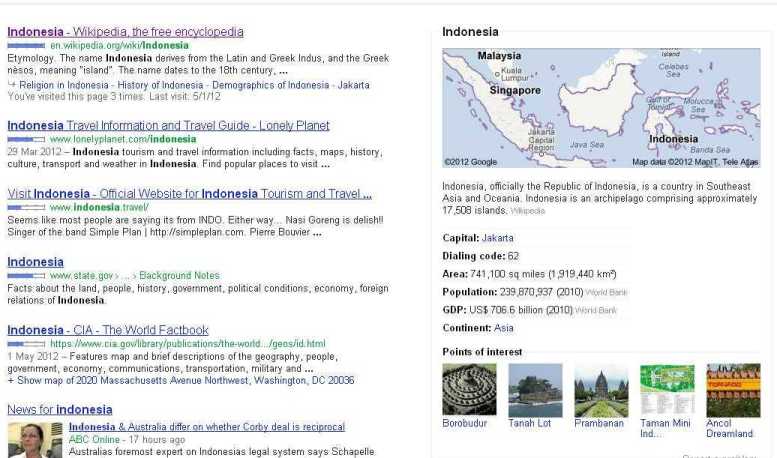
Task: Expand Show map of 2020 Massachusetts Avenue
Action: [181, 381]
